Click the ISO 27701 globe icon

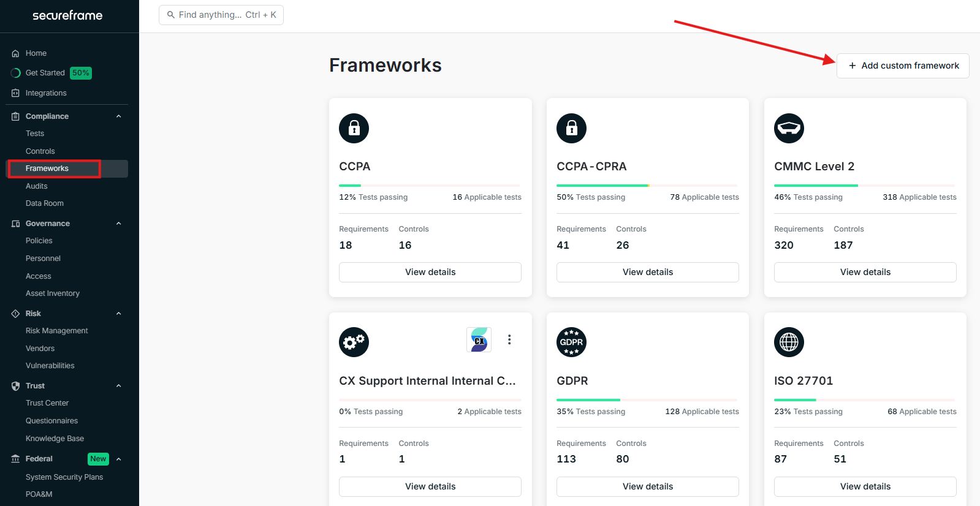point(789,342)
